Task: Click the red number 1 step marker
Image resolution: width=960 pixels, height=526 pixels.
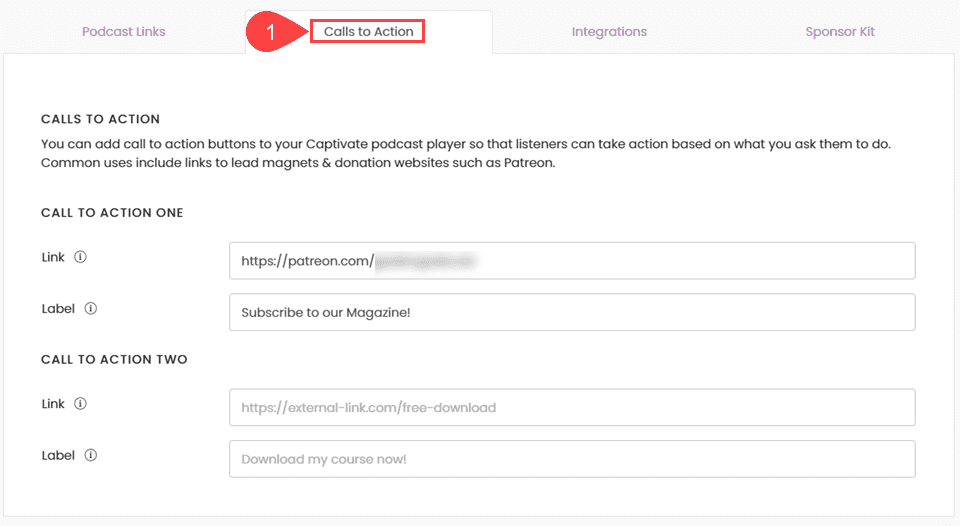Action: click(x=269, y=32)
